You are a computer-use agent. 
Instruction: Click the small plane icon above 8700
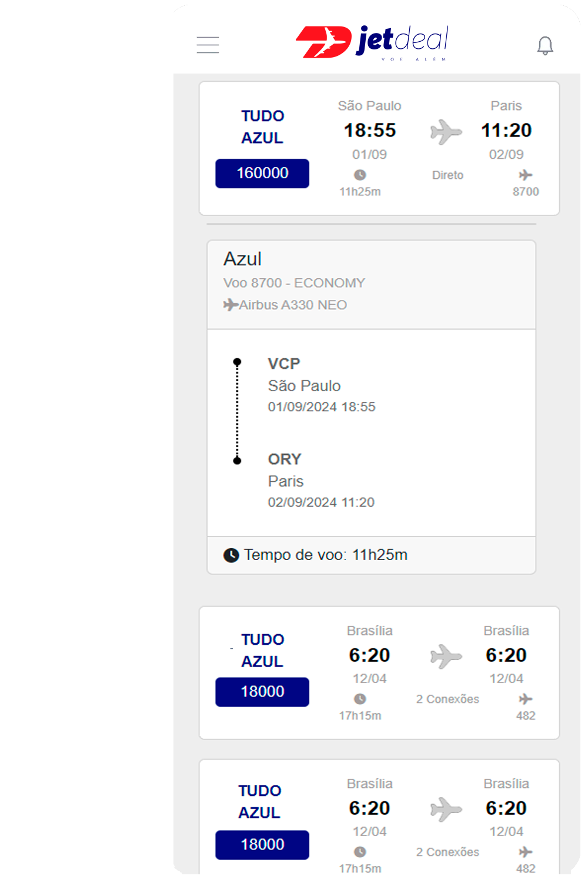click(x=526, y=175)
